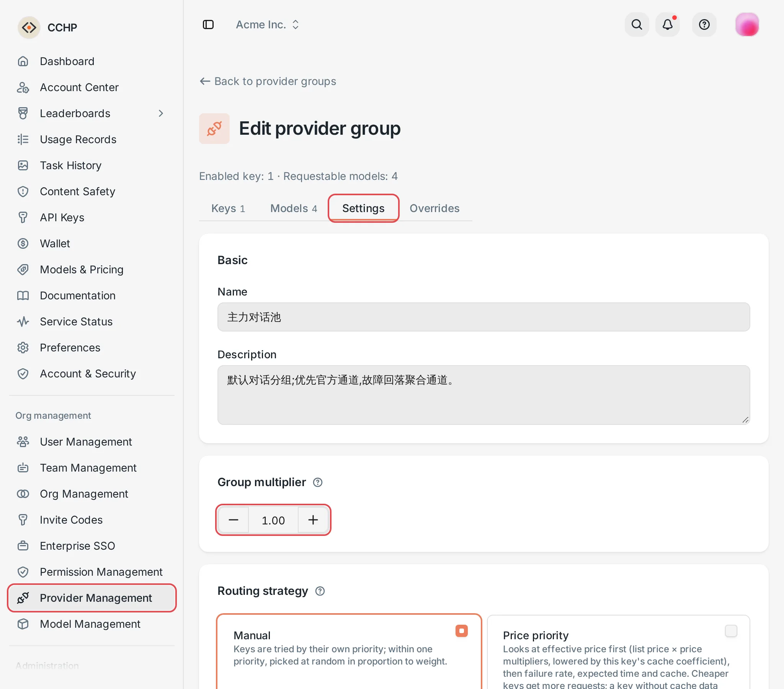Open search with the magnifier icon
This screenshot has height=689, width=784.
click(x=637, y=24)
